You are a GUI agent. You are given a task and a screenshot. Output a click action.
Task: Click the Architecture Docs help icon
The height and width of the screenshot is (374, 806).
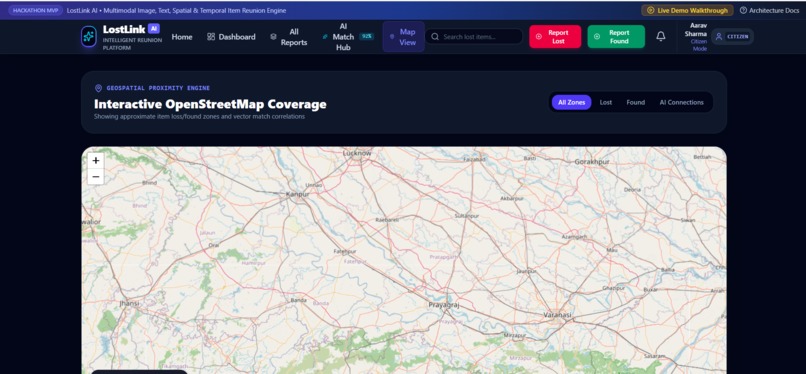tap(743, 10)
